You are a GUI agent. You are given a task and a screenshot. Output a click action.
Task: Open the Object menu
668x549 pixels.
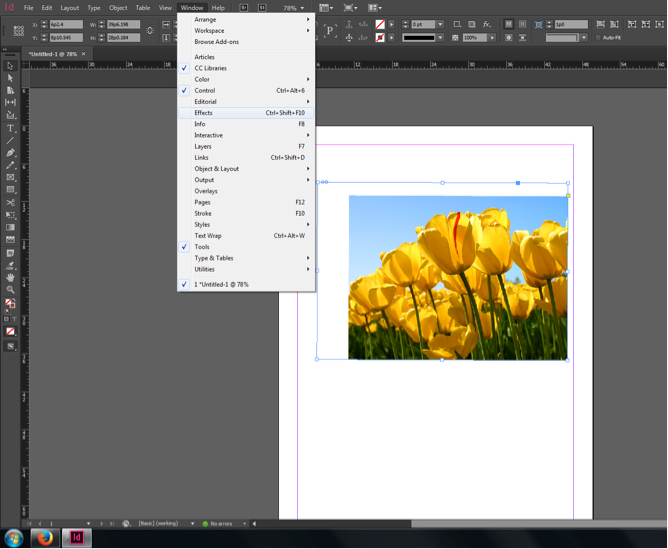click(x=118, y=8)
